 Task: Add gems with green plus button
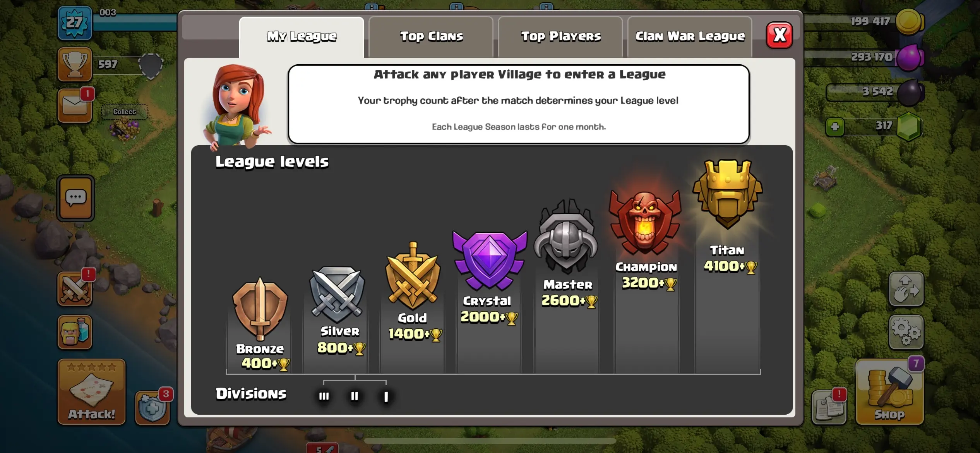835,127
